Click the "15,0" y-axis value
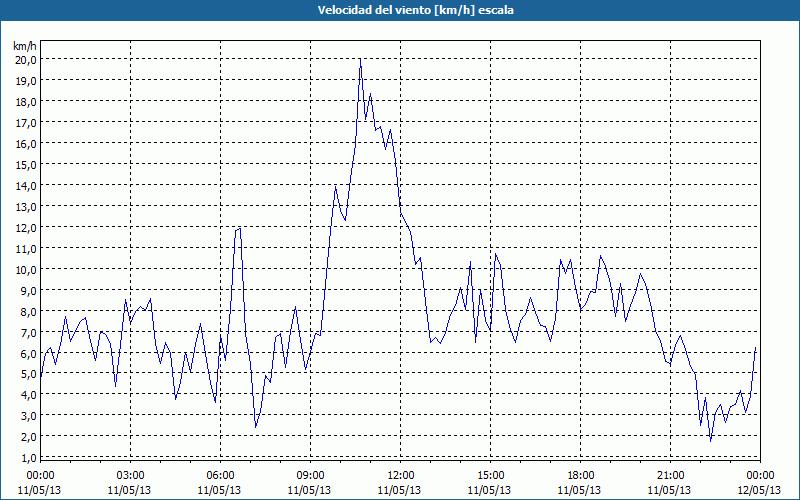 tap(26, 164)
